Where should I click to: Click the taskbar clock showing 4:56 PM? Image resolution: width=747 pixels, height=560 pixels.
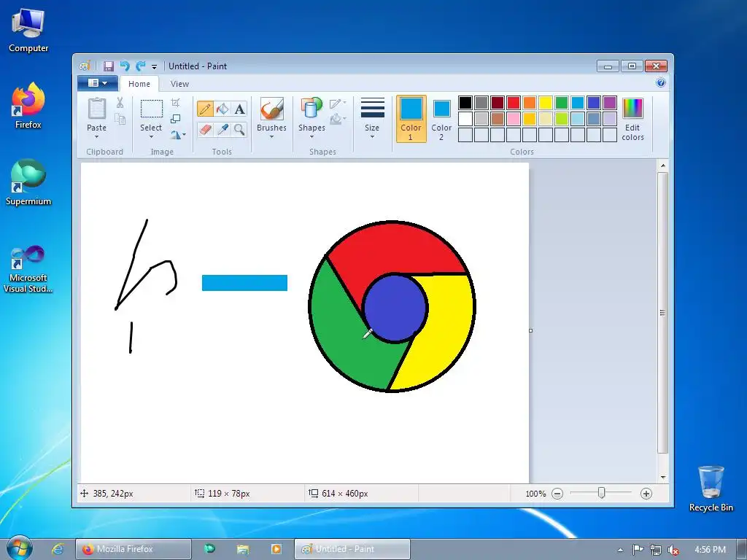710,550
